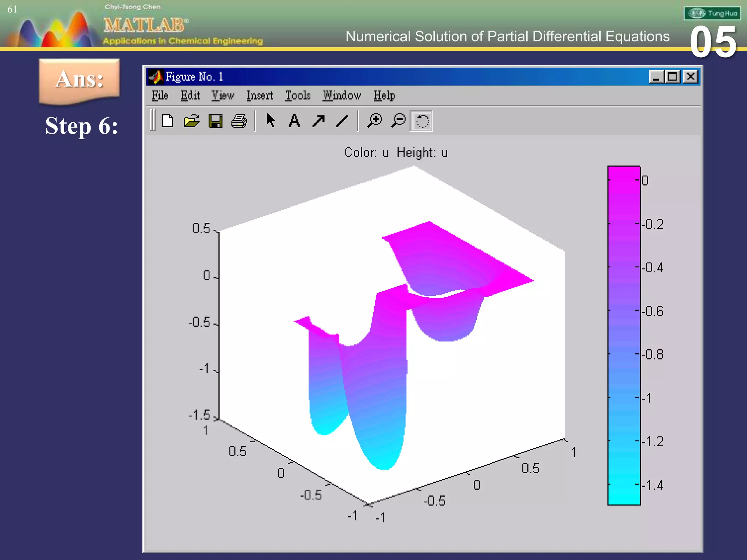Click the Tung Hua logo badge

click(x=712, y=13)
